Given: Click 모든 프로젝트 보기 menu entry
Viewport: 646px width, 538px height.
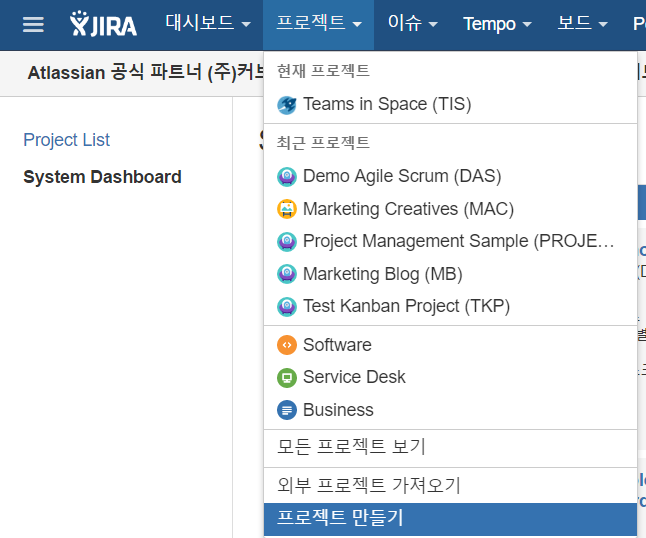Looking at the screenshot, I should tap(450, 447).
